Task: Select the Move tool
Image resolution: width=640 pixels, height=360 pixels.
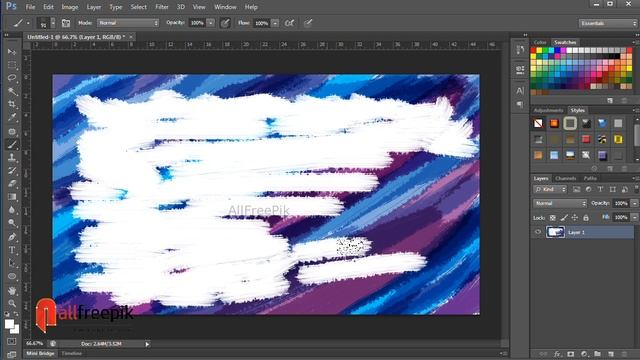Action: [x=12, y=52]
